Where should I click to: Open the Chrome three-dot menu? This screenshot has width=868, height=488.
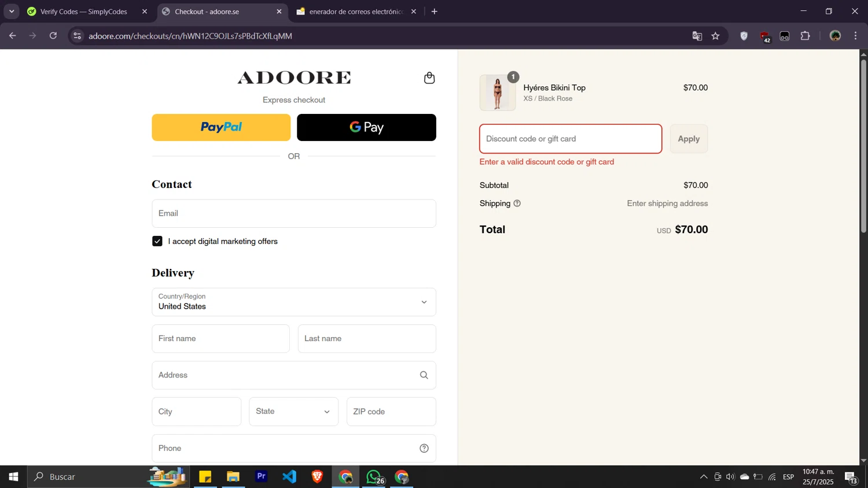point(856,36)
